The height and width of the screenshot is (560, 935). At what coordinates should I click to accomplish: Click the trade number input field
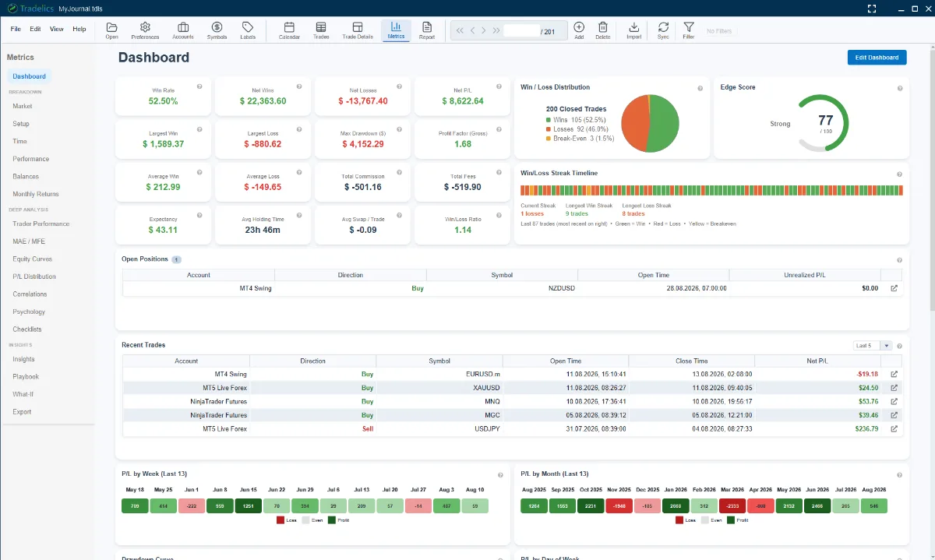pyautogui.click(x=522, y=30)
